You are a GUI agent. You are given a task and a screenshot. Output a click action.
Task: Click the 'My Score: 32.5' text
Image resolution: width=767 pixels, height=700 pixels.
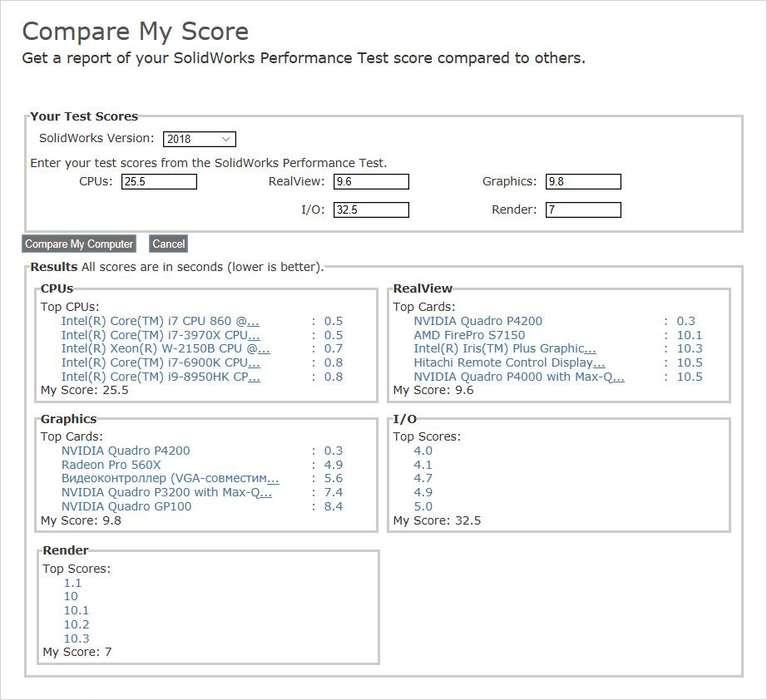(437, 520)
